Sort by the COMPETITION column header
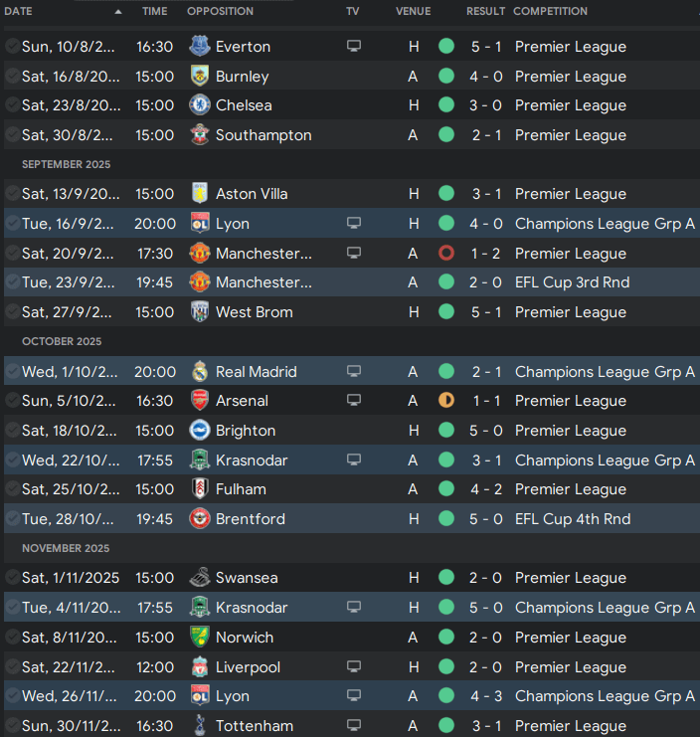 tap(550, 11)
